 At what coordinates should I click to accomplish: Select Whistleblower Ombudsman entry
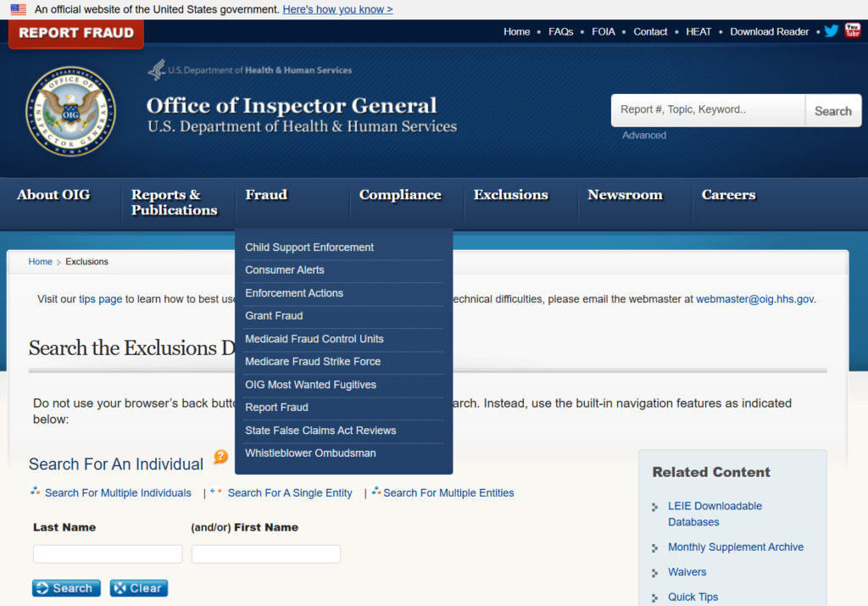click(x=310, y=453)
